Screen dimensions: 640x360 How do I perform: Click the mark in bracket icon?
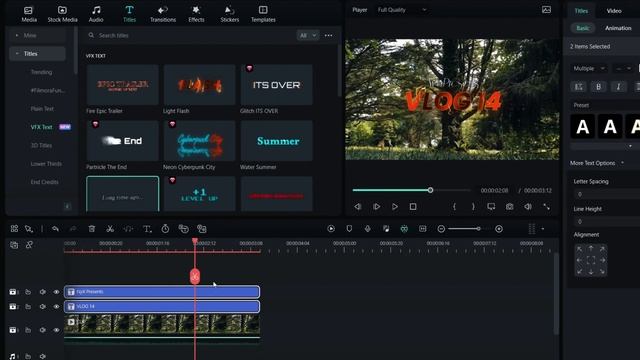coord(454,207)
